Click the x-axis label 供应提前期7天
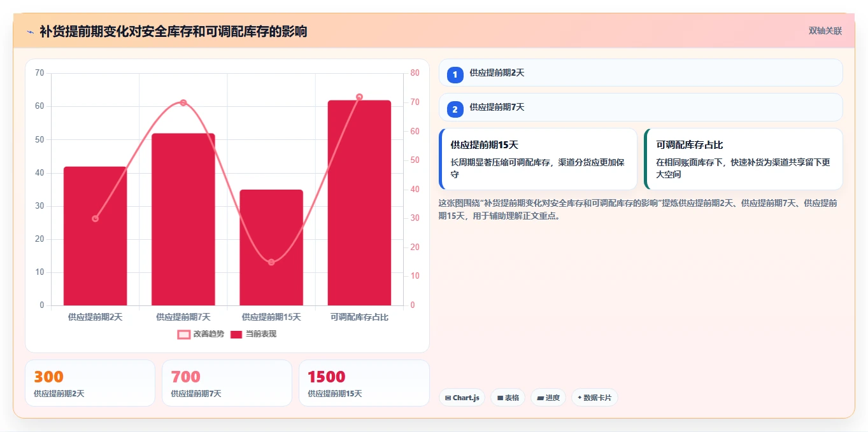This screenshot has height=432, width=868. [183, 317]
